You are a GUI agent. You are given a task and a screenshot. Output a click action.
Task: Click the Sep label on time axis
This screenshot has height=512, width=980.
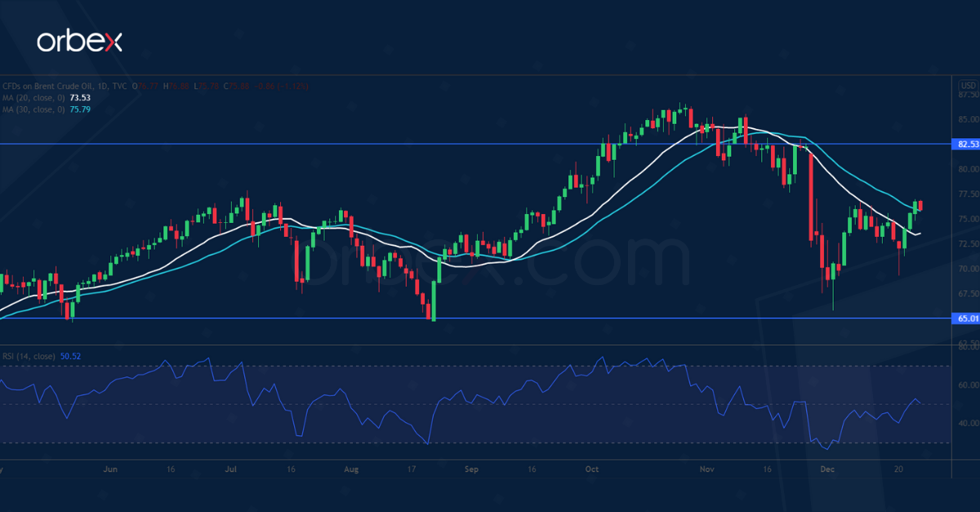click(470, 470)
